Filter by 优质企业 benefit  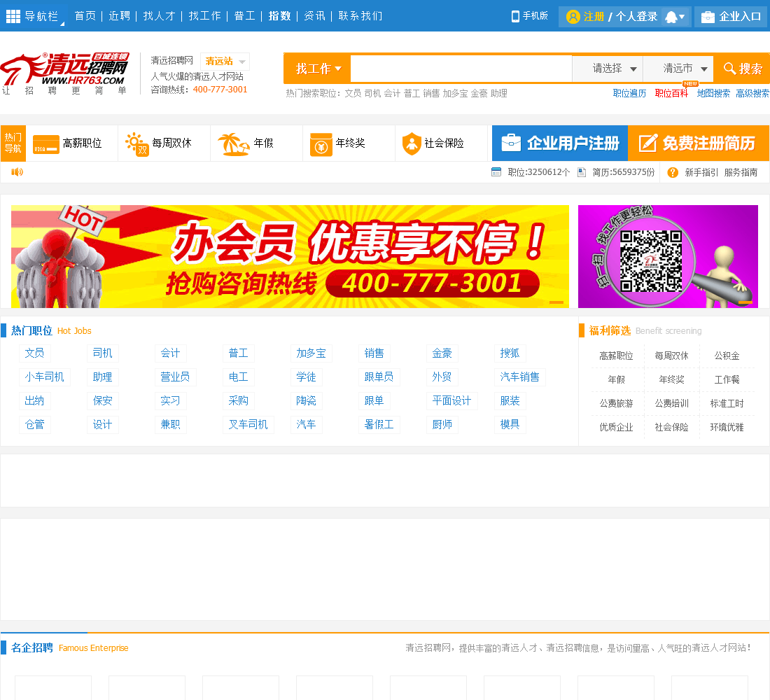pyautogui.click(x=616, y=428)
